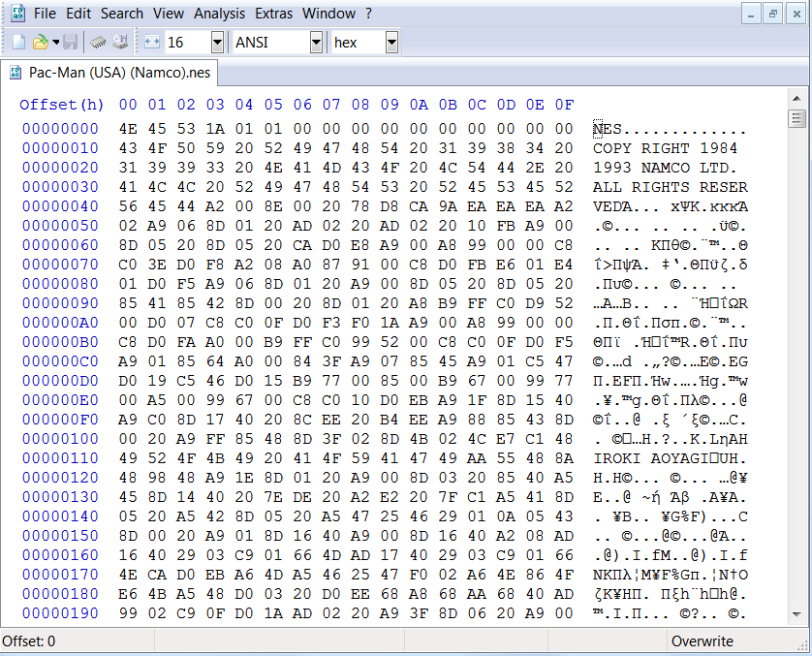
Task: Click the scrollbar up arrow
Action: pos(797,97)
